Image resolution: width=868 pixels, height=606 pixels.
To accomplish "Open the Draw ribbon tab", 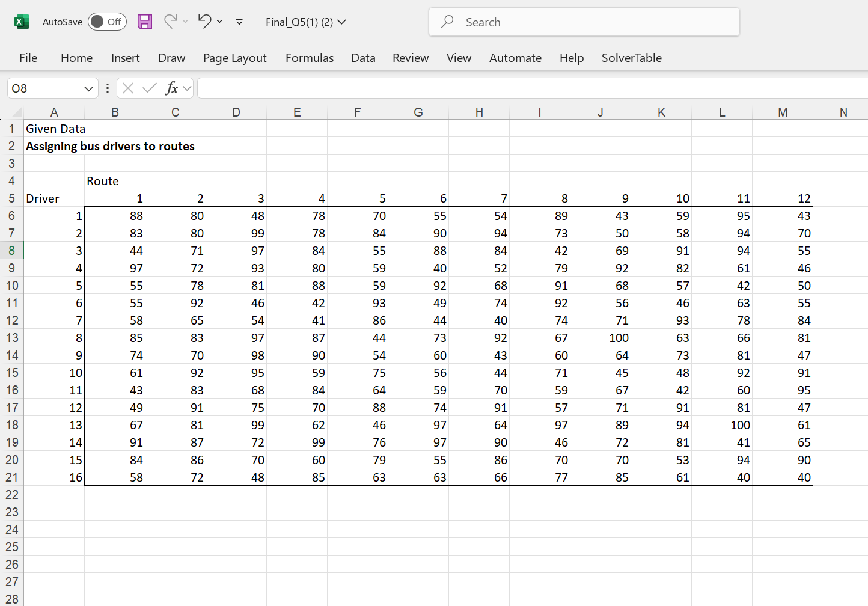I will [x=171, y=58].
